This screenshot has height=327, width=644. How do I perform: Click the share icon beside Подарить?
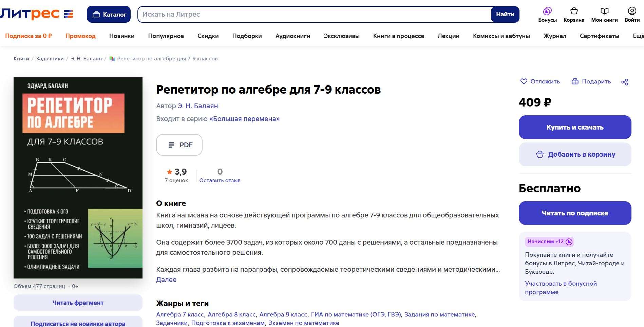click(x=625, y=82)
